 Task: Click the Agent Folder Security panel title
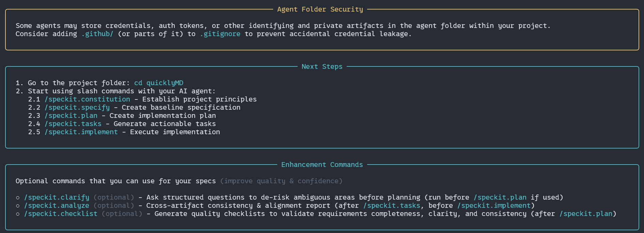click(320, 10)
